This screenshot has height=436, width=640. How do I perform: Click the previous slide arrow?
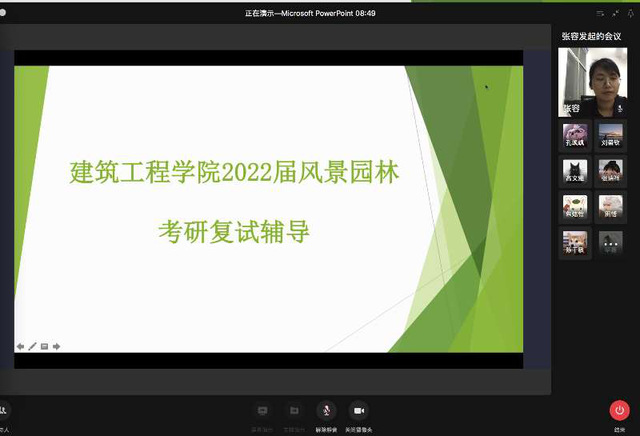20,346
